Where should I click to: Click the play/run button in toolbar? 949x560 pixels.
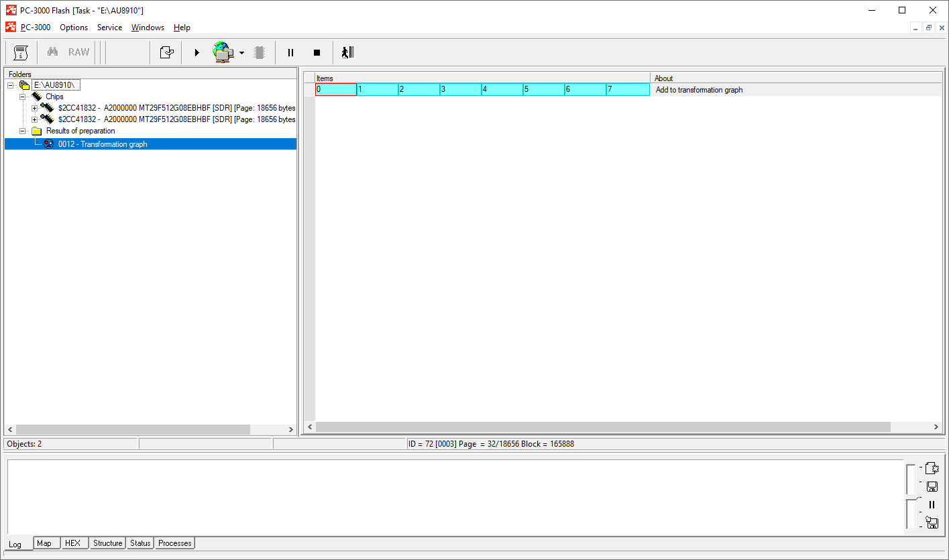point(197,52)
